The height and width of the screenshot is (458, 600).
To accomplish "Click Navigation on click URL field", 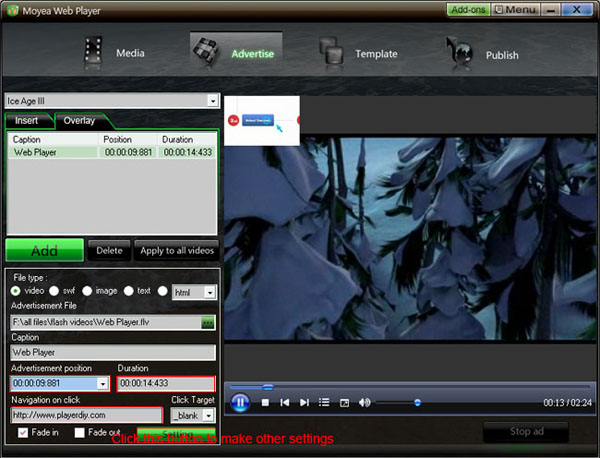I will pyautogui.click(x=87, y=416).
